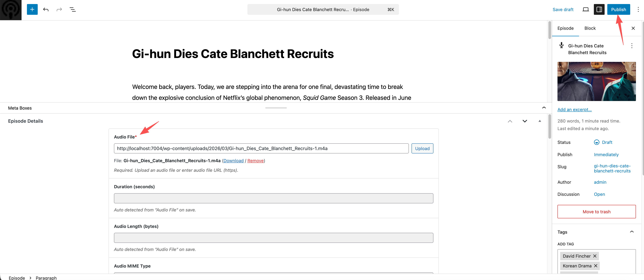Open the editor options menu
The height and width of the screenshot is (280, 644).
click(638, 9)
